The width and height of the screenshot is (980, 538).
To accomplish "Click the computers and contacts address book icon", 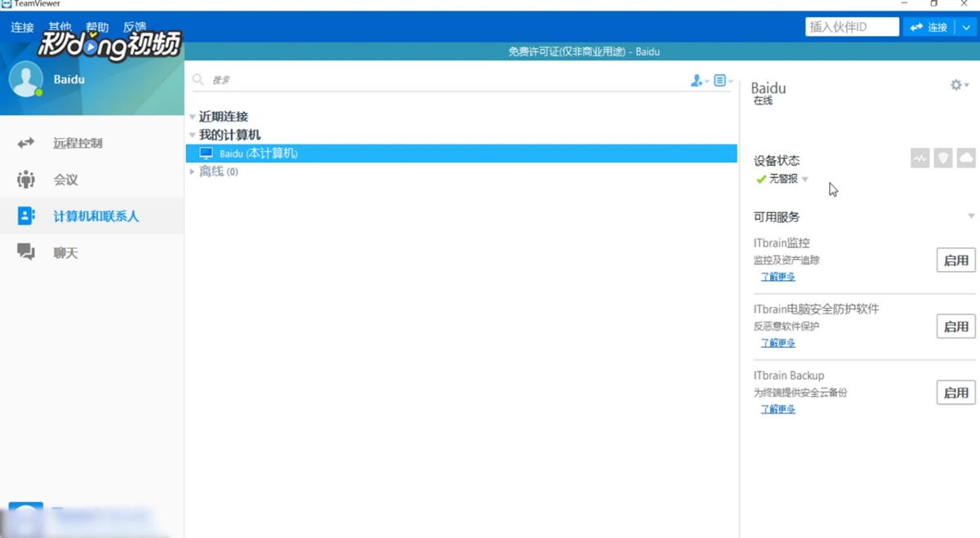I will pos(26,216).
